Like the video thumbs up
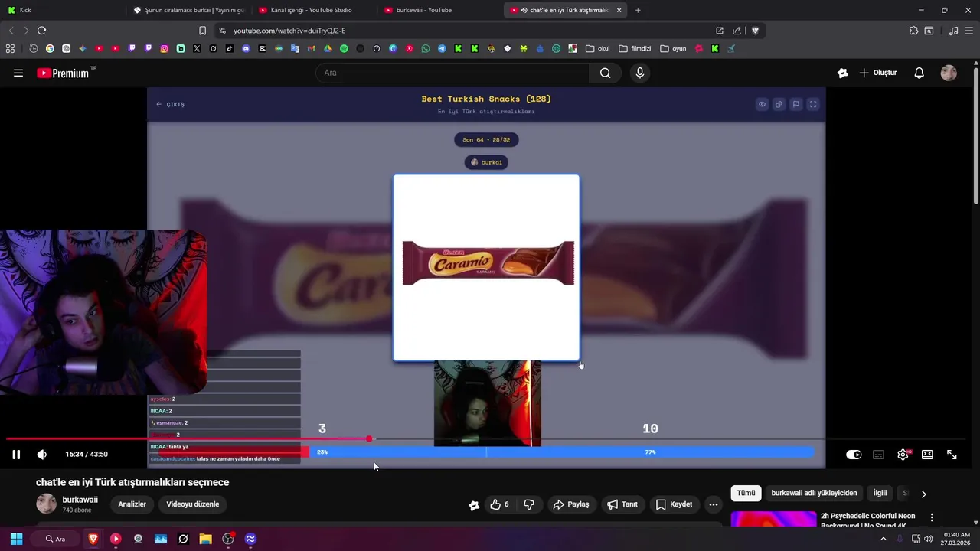 [500, 504]
